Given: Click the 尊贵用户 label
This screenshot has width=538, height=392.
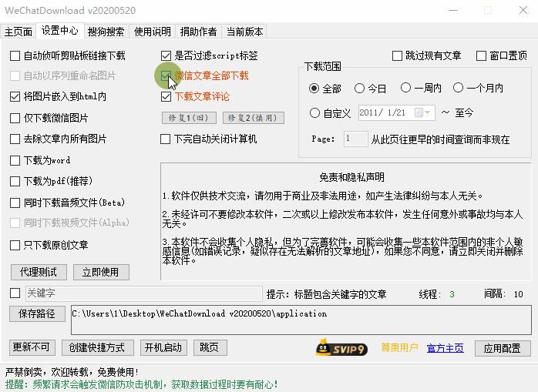Looking at the screenshot, I should tap(399, 348).
